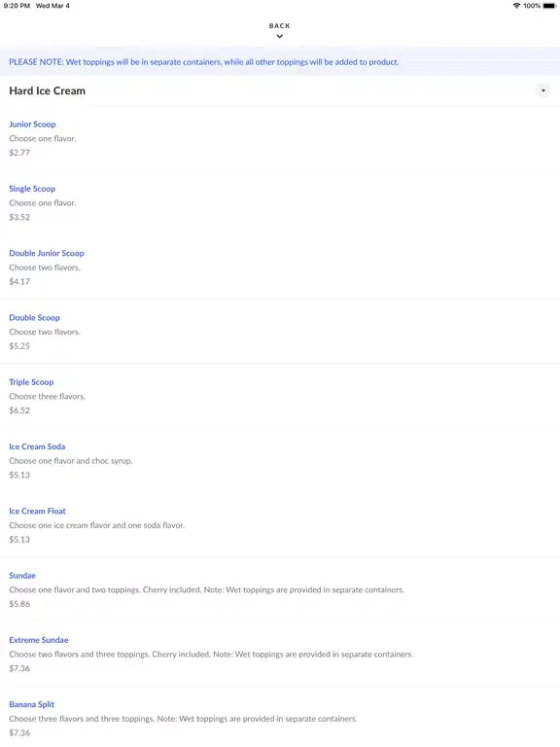Click the chevron below BACK
This screenshot has width=560, height=747.
(280, 36)
